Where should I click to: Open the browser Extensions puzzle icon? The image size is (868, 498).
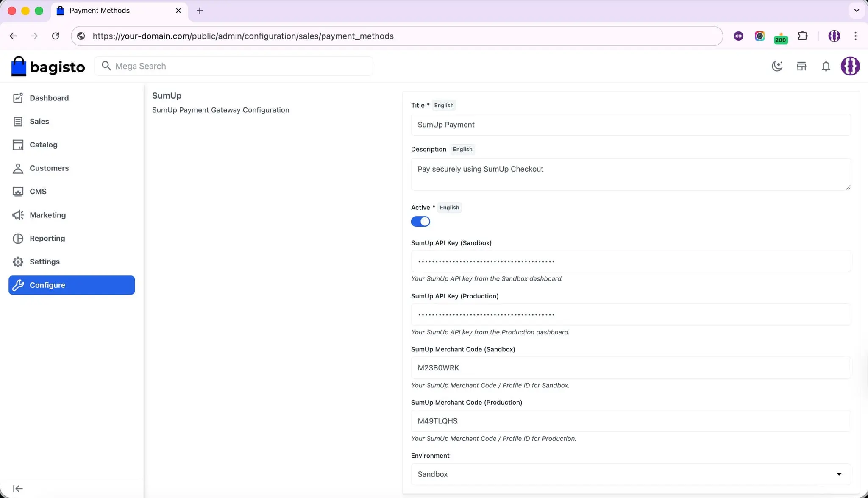pos(803,36)
